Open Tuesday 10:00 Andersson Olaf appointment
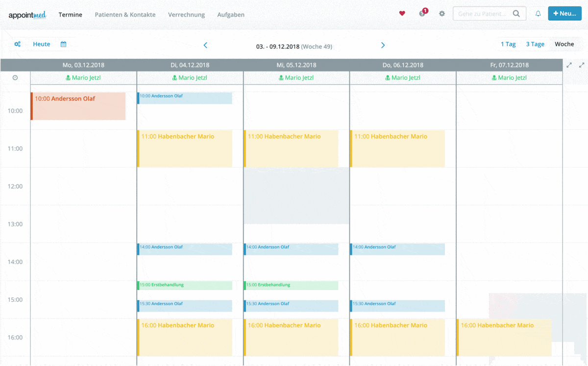 click(185, 98)
